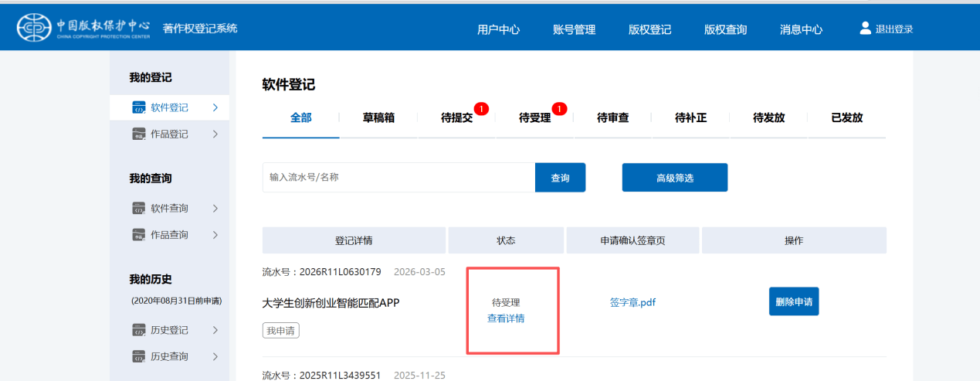Select the 全部 tab
The width and height of the screenshot is (980, 381).
301,118
